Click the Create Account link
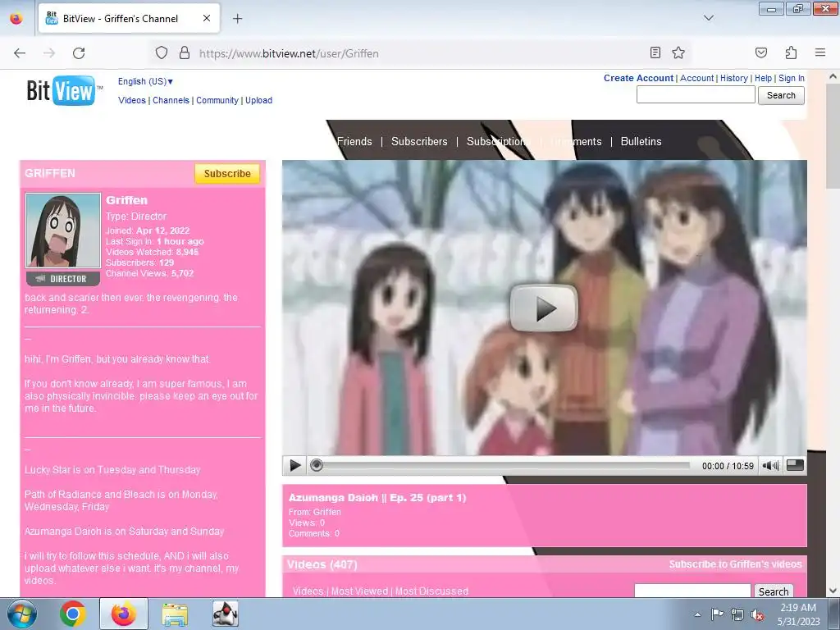This screenshot has width=840, height=630. [x=638, y=78]
